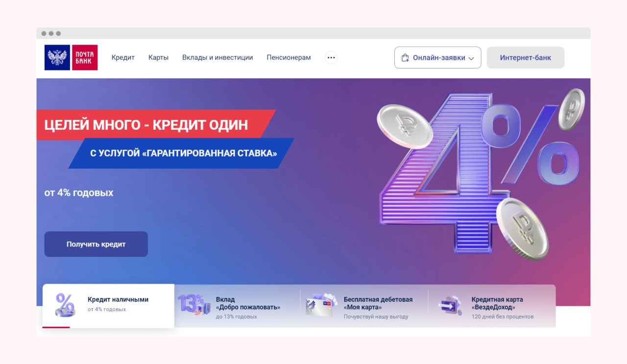This screenshot has height=364, width=627.
Task: Click the clipboard icon in Онлайн-заявки
Action: tap(405, 58)
